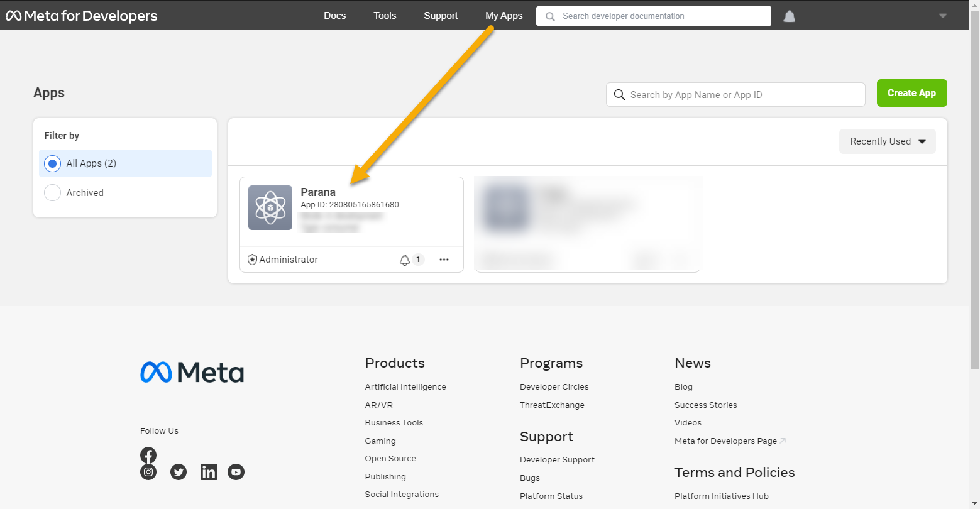Open the Docs menu in the top bar
980x509 pixels.
(334, 16)
